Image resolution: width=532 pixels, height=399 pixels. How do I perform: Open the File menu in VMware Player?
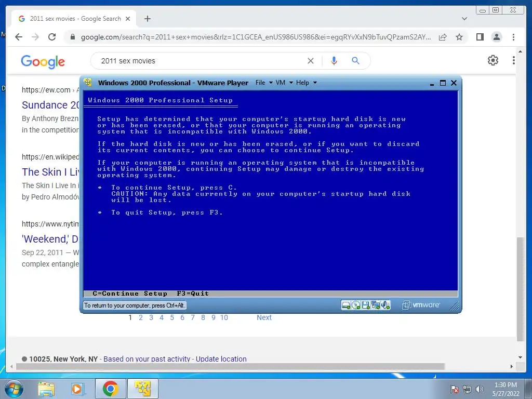263,83
